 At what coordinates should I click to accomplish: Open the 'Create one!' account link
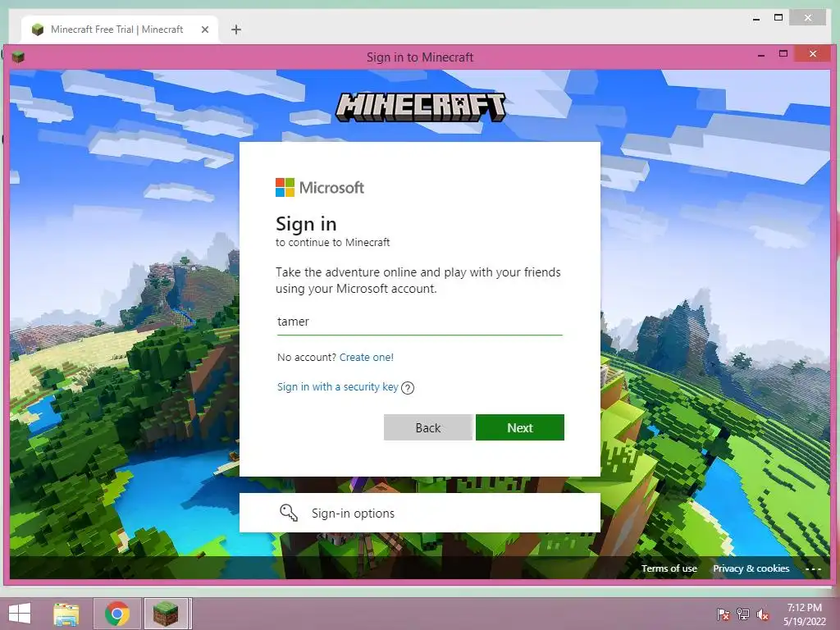click(x=367, y=358)
